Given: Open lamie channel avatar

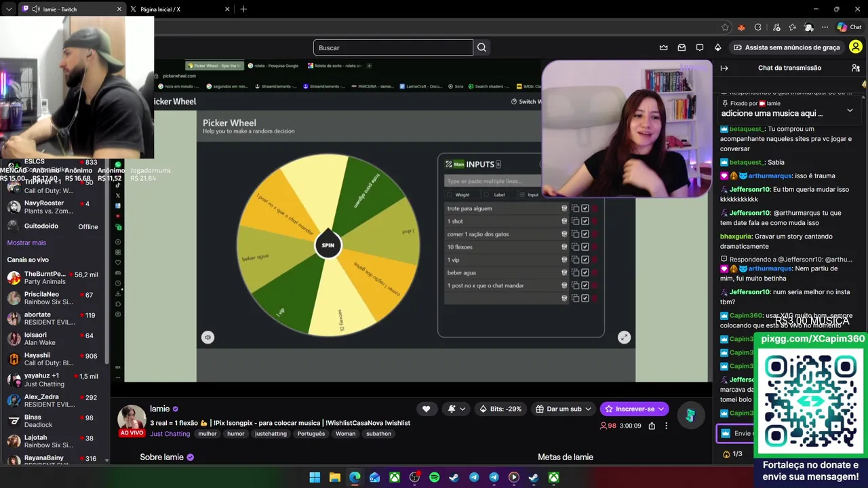Looking at the screenshot, I should pyautogui.click(x=132, y=418).
